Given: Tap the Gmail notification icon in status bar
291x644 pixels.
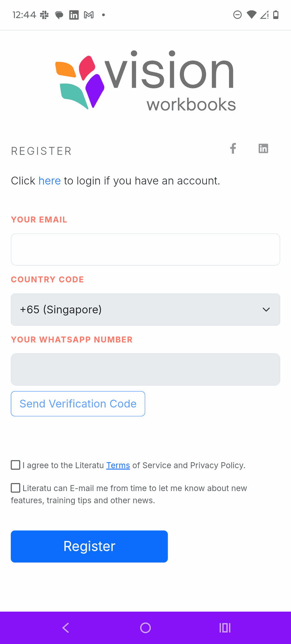Looking at the screenshot, I should [x=89, y=15].
